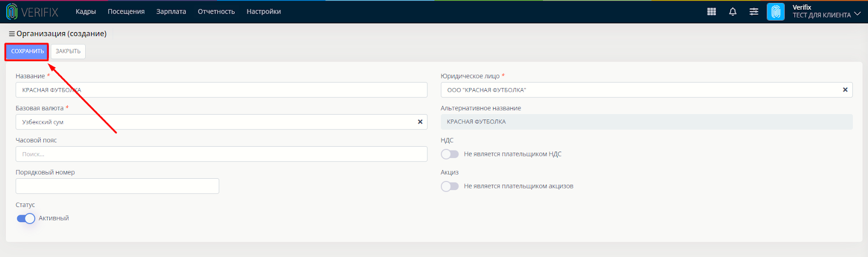Screen dimensions: 868x257
Task: Click the Активный status label
Action: (x=54, y=218)
